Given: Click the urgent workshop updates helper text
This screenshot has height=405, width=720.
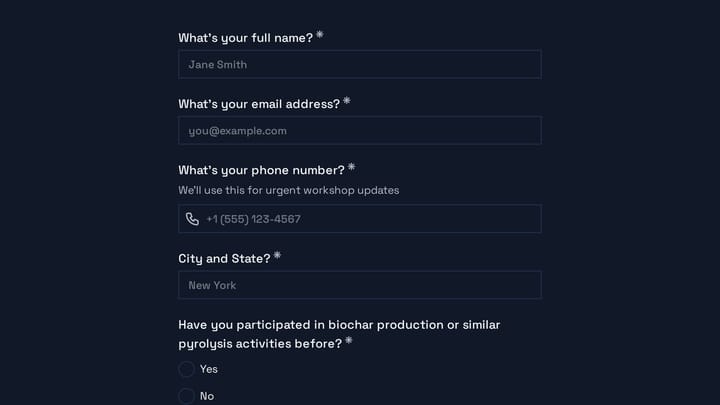Looking at the screenshot, I should click(x=289, y=190).
